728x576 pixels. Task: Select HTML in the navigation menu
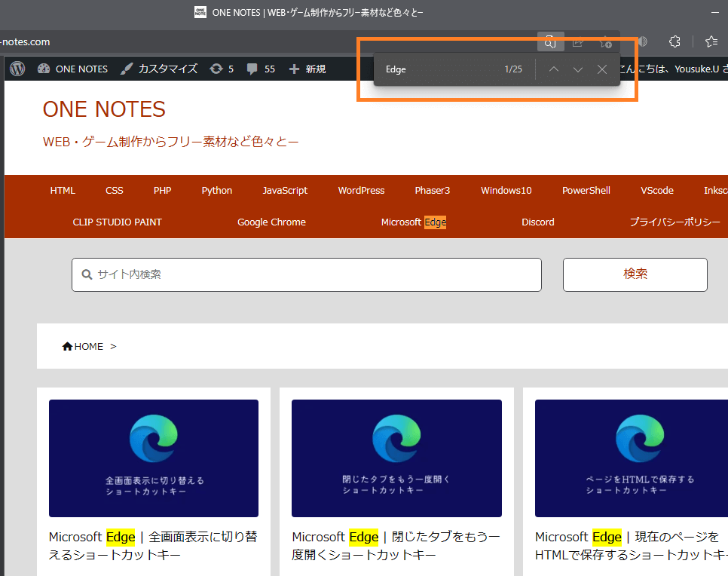(x=63, y=190)
